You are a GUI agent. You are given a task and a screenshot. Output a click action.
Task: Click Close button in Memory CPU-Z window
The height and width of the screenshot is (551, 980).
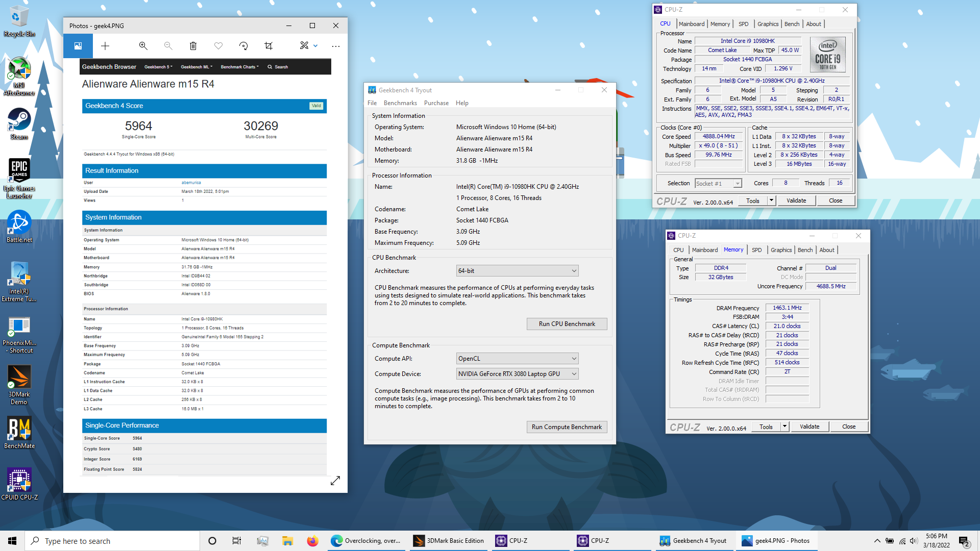pos(848,427)
